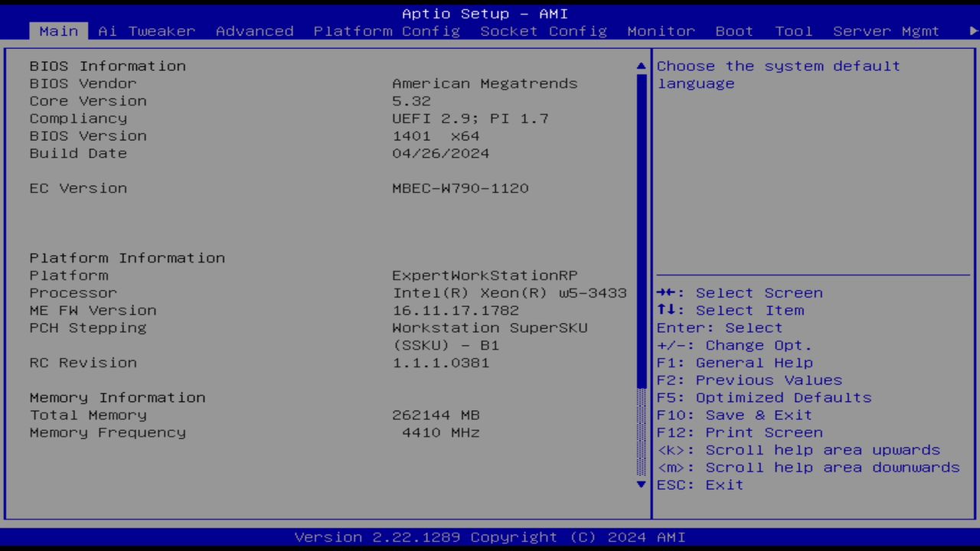Select the Core Version label
Screen dimensions: 980x551
[x=88, y=101]
